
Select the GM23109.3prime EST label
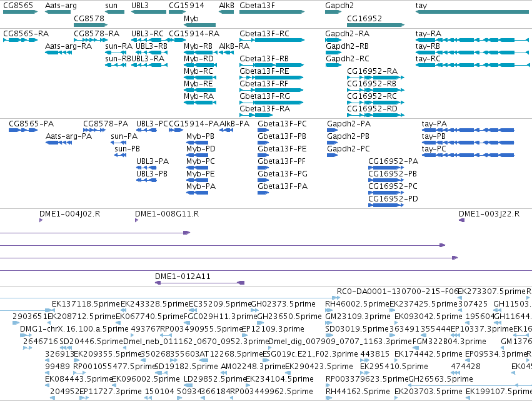coord(358,317)
